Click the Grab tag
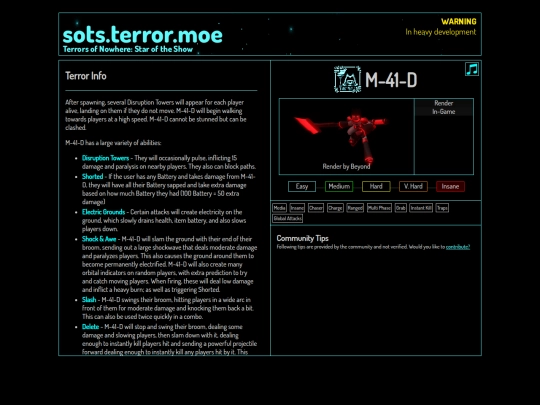Viewport: 540px width, 405px height. tap(401, 208)
